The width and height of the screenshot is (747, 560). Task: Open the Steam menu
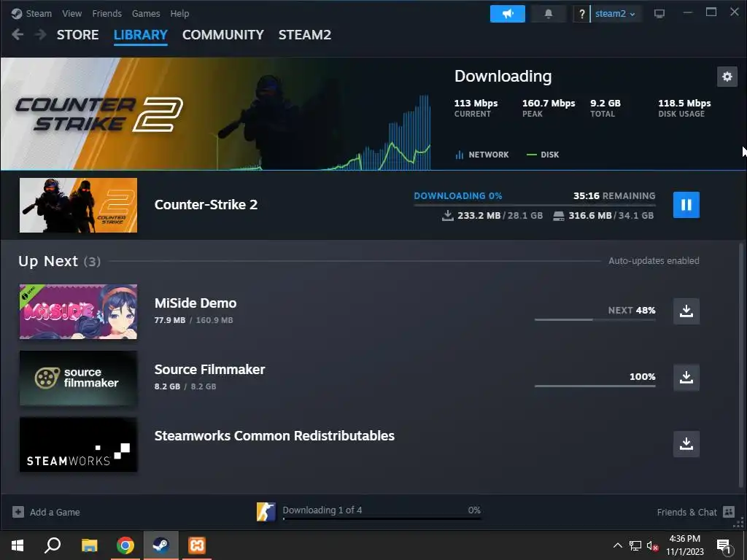coord(39,13)
